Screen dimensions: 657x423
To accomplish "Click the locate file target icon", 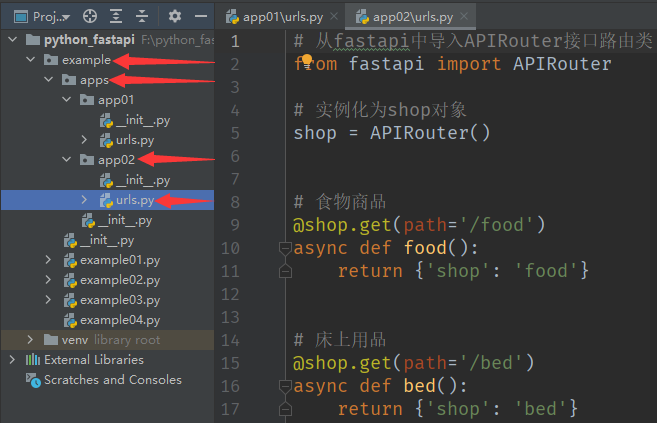I will [x=90, y=16].
